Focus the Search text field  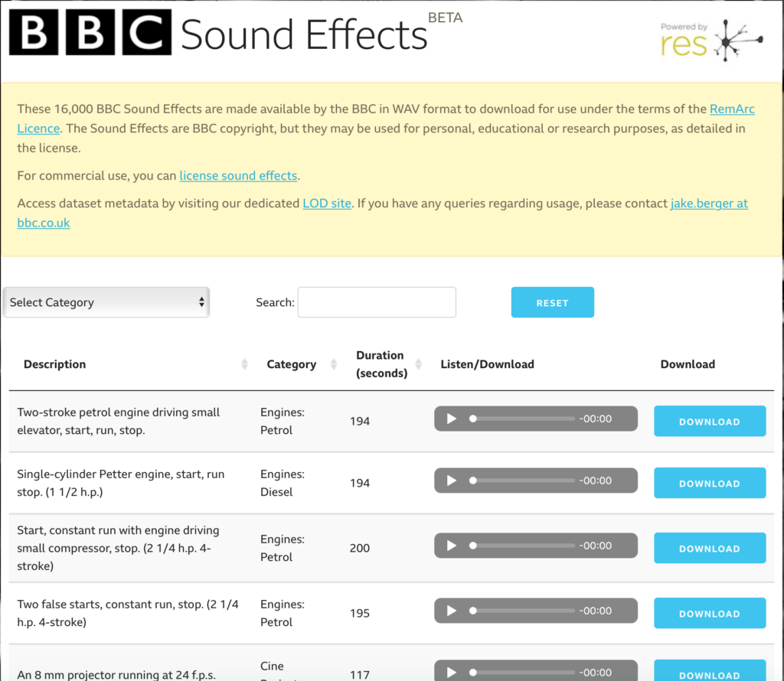tap(377, 302)
